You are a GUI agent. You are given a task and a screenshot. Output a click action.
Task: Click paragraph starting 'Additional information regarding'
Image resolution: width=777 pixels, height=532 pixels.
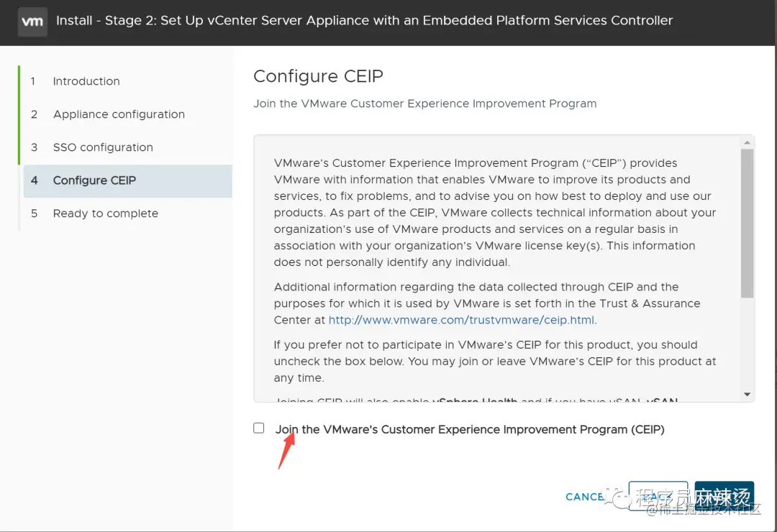[487, 303]
